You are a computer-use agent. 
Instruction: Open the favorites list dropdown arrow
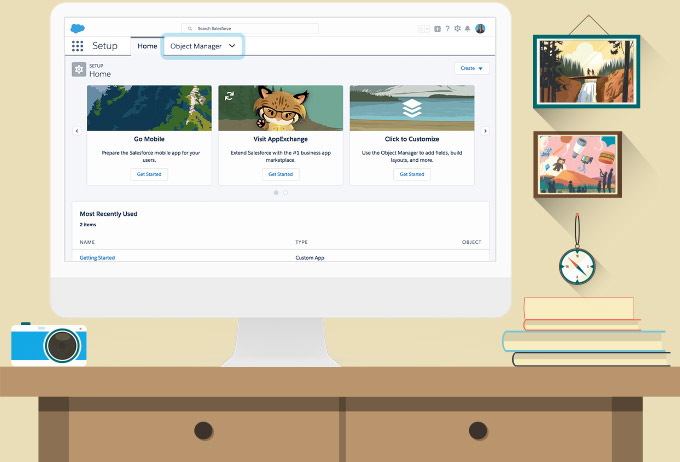[x=427, y=29]
